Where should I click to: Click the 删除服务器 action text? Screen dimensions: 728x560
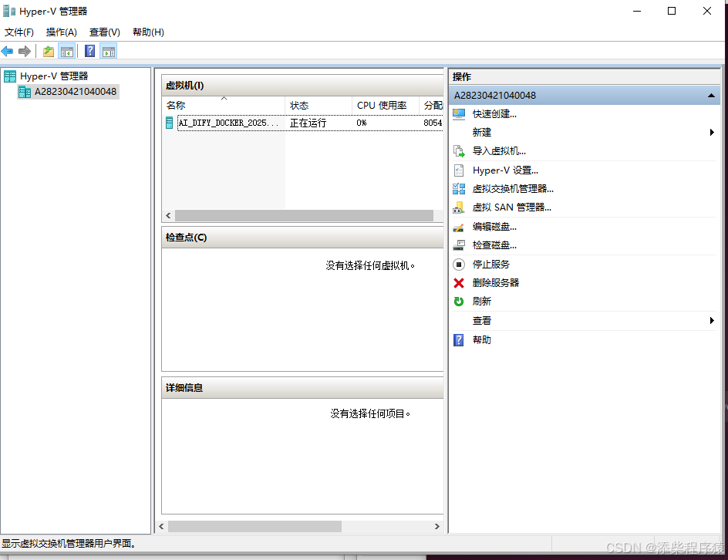tap(495, 283)
